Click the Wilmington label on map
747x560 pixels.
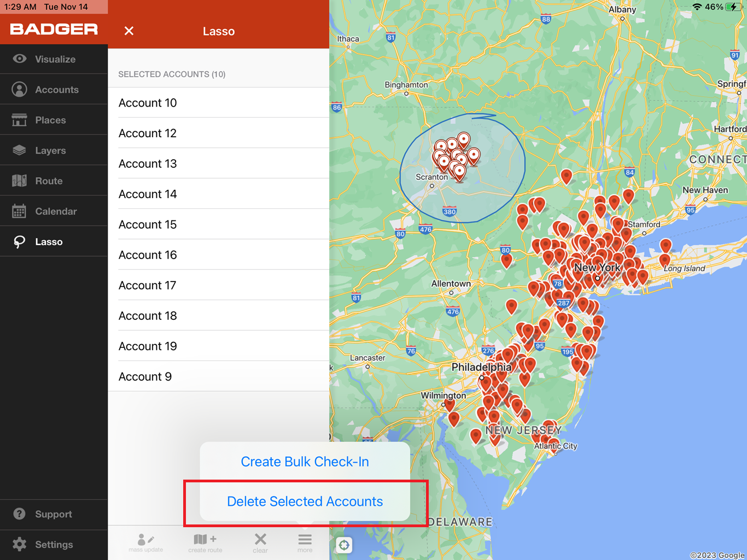443,395
